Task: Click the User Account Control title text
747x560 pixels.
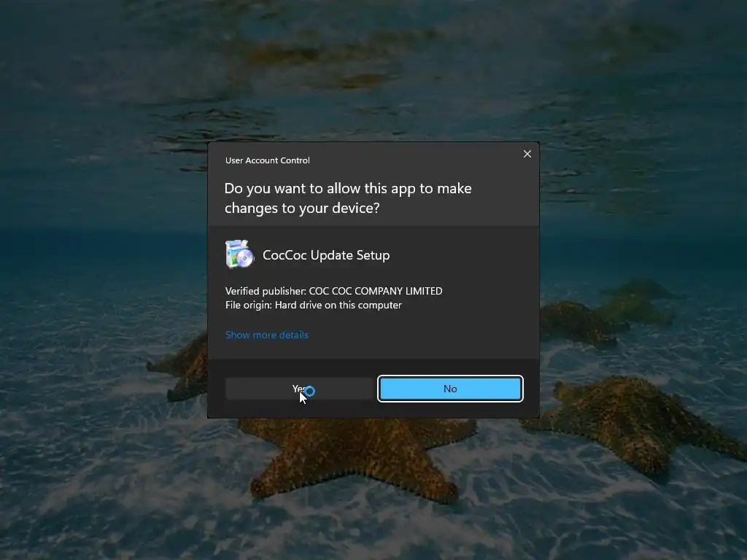Action: coord(267,160)
